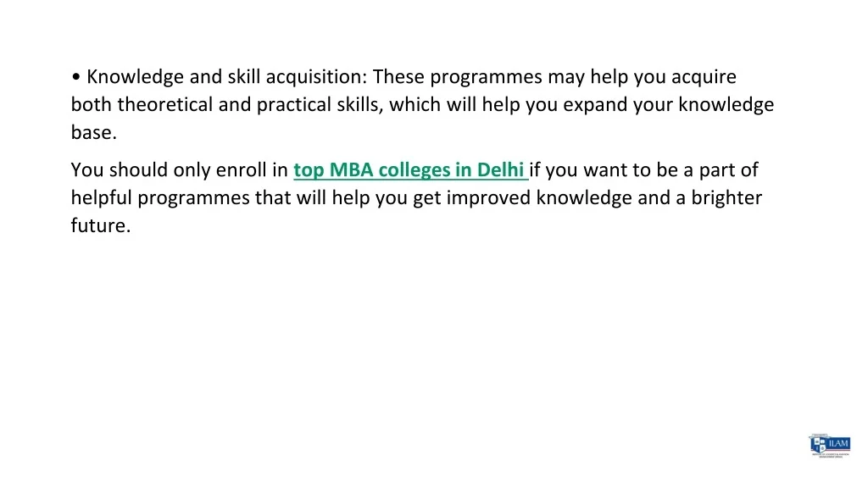Screen dimensions: 868x488
Task: Click the phrase 'if you want to be a part of'
Action: [x=644, y=169]
